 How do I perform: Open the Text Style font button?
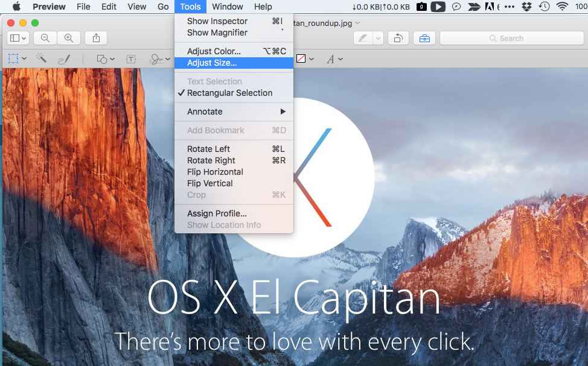click(x=330, y=59)
